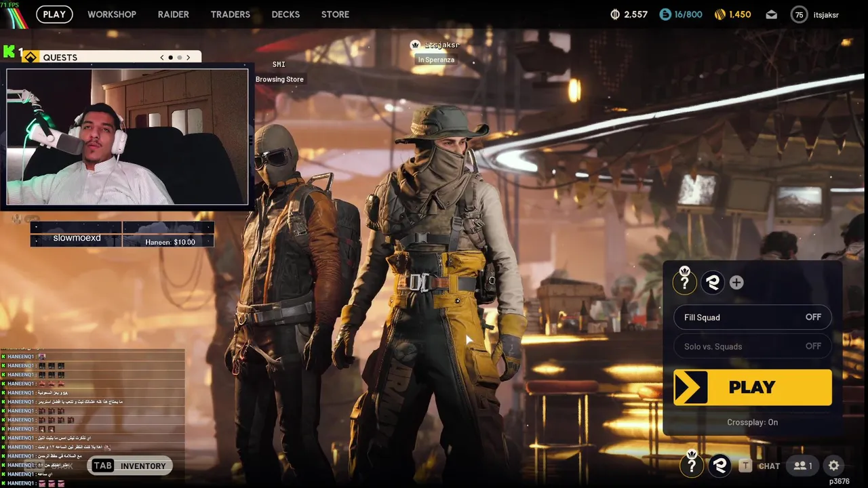The height and width of the screenshot is (488, 868).
Task: Switch to the RAIDER tab
Action: click(x=174, y=14)
